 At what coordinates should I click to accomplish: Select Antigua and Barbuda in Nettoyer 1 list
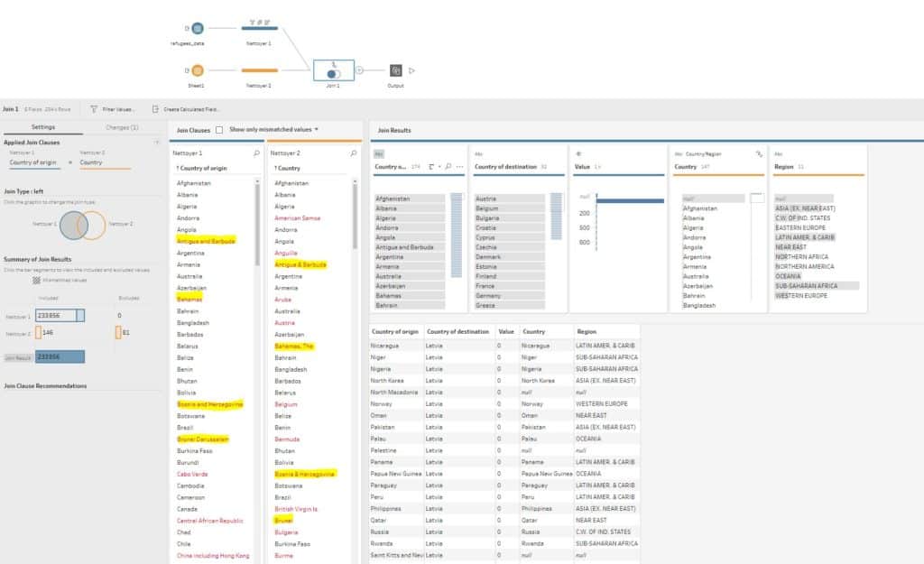(206, 241)
